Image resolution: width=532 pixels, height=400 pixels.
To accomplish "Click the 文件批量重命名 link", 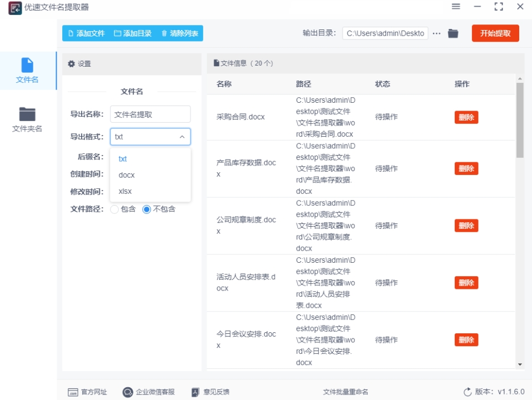I will (345, 392).
